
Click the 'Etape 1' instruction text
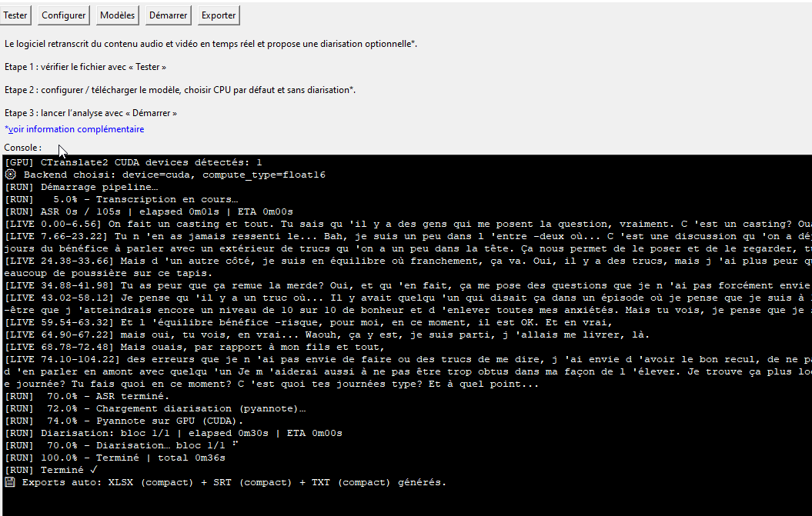85,67
